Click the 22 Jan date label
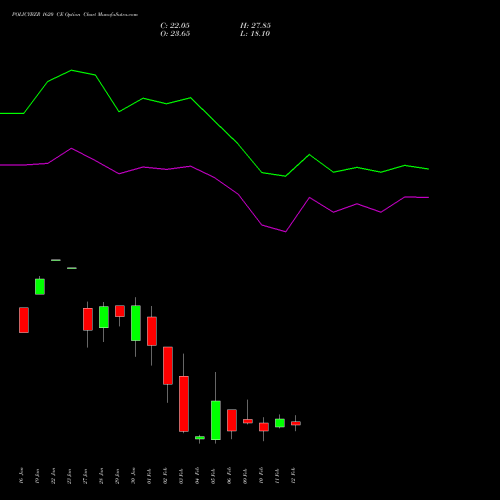This screenshot has width=500, height=500. 54,476
